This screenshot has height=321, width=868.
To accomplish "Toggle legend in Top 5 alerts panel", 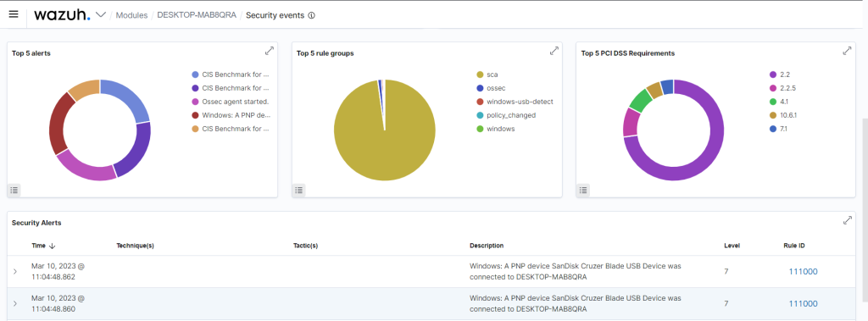I will click(x=14, y=190).
